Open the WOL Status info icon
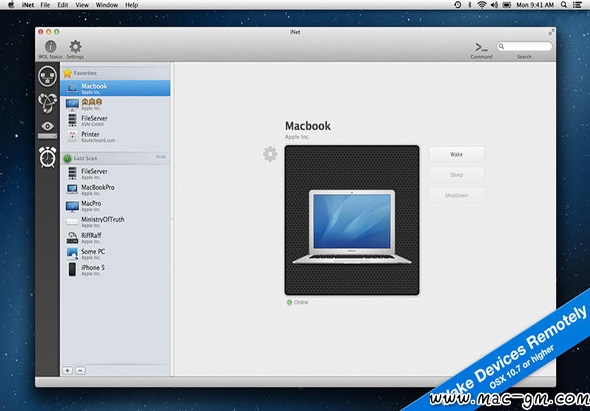This screenshot has height=411, width=590. tap(50, 47)
